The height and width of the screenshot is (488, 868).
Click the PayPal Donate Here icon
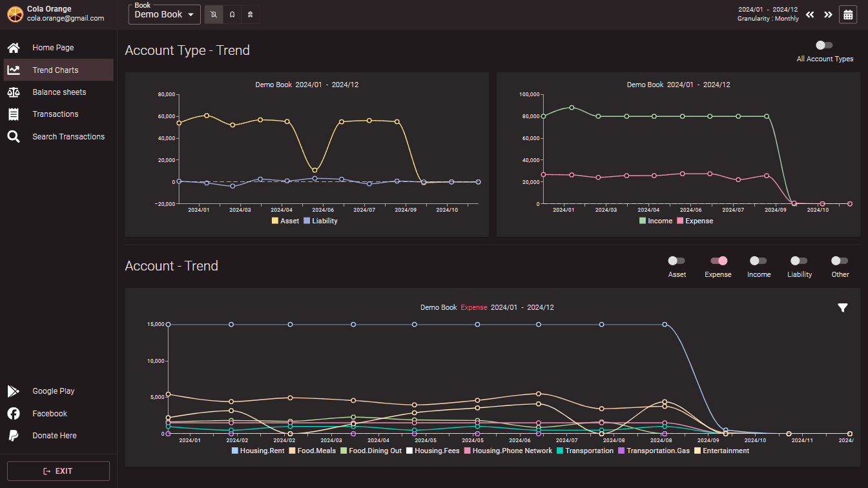13,436
